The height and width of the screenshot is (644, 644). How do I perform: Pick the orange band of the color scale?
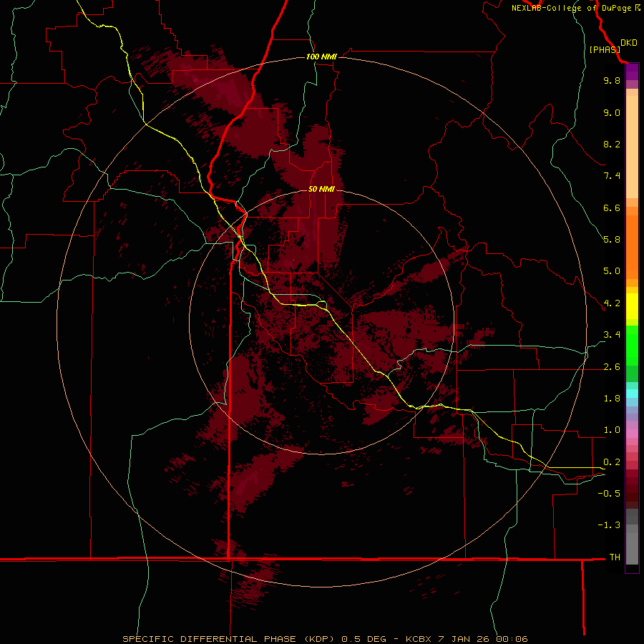(632, 248)
